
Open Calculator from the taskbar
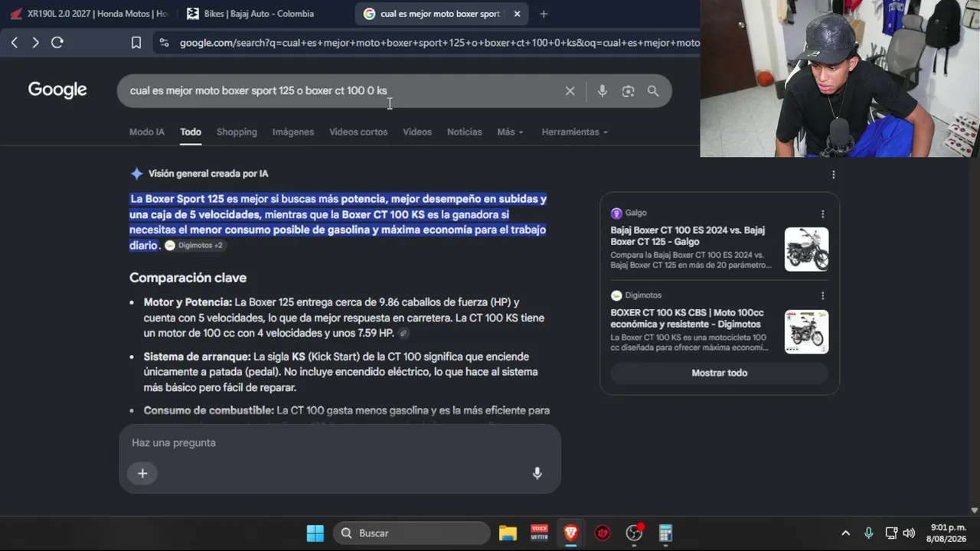click(x=665, y=533)
